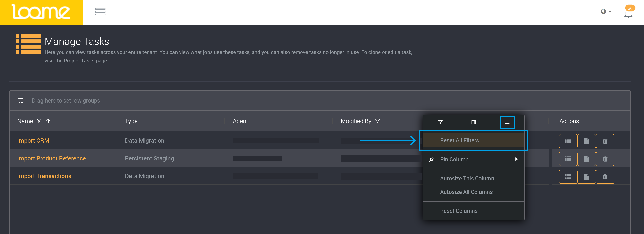Choose Autosize This Column
This screenshot has height=234, width=644.
pos(474,179)
